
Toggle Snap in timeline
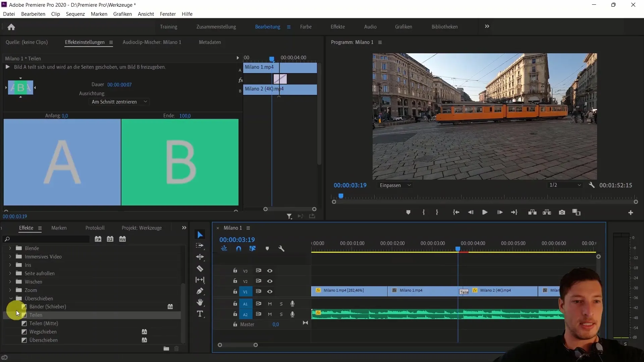click(x=238, y=249)
